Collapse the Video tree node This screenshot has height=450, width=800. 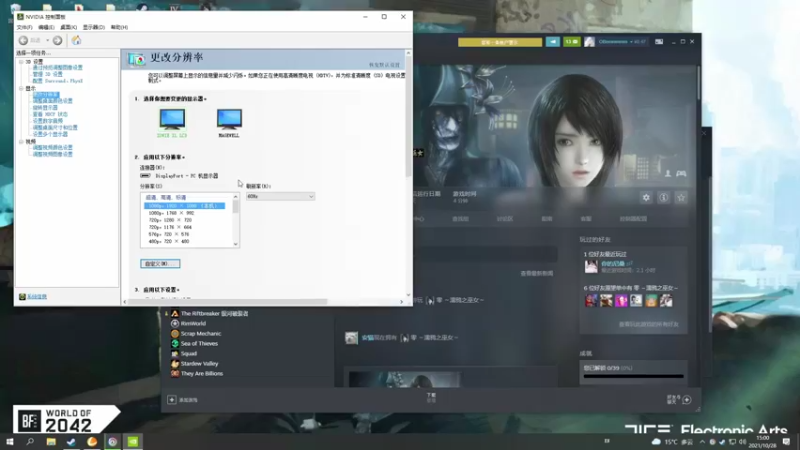(x=21, y=141)
